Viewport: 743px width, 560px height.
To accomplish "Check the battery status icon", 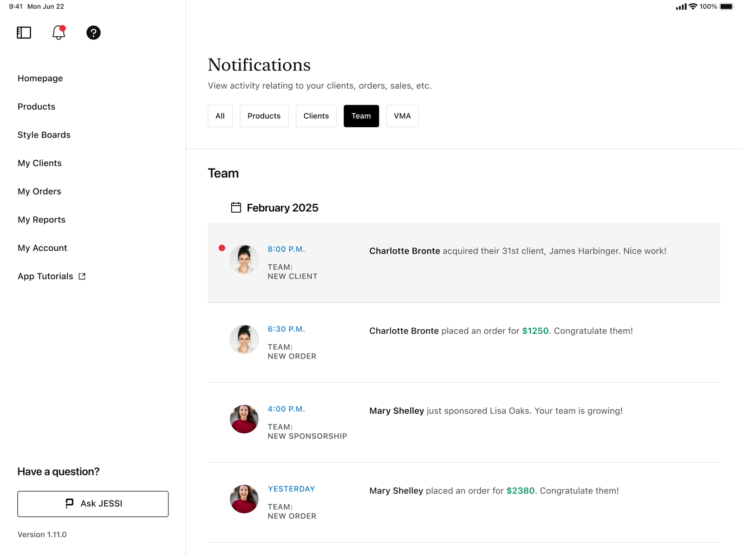I will click(727, 7).
